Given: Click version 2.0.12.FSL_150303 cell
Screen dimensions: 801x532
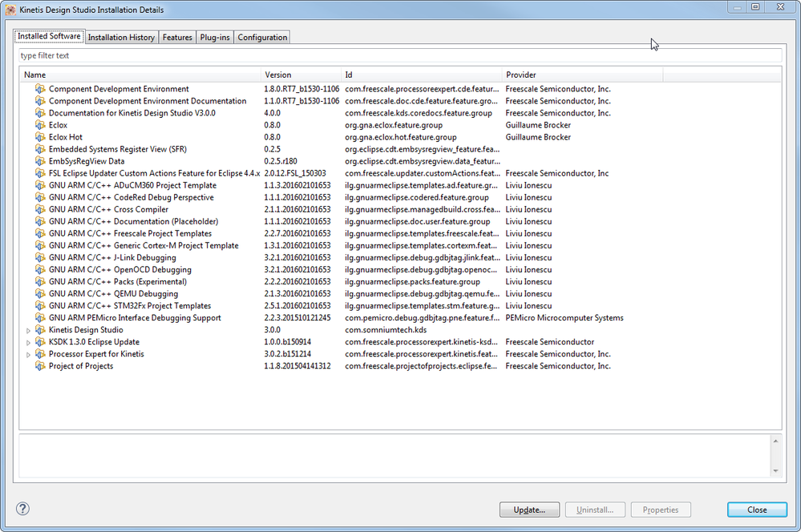Looking at the screenshot, I should coord(295,173).
